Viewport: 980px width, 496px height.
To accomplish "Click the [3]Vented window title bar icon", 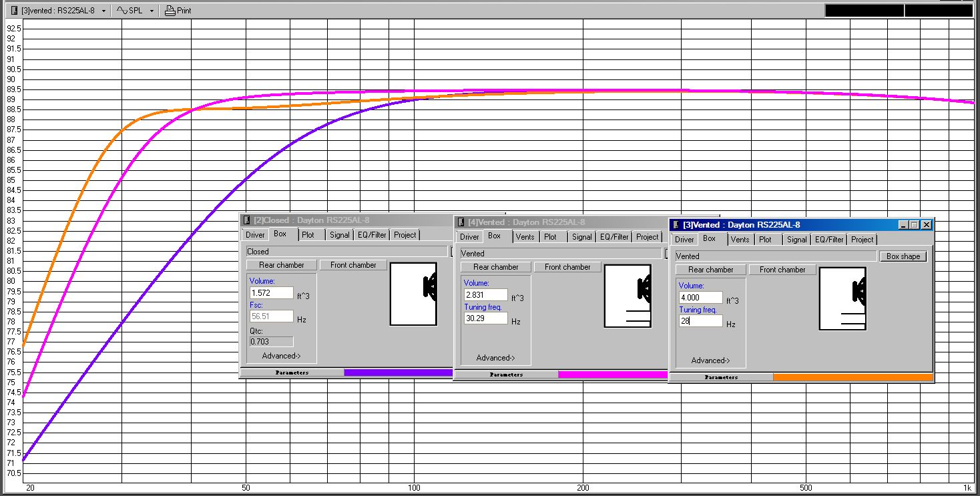I will click(676, 225).
